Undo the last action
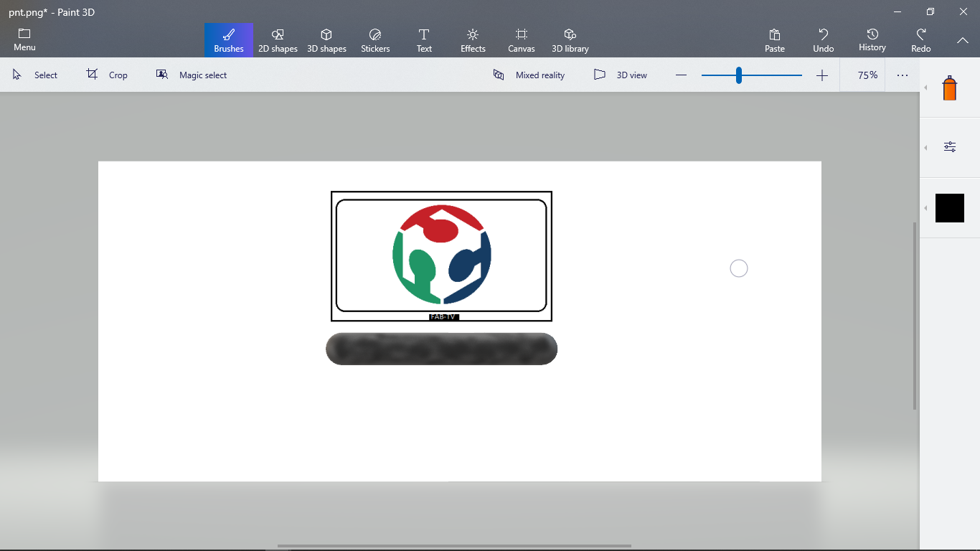Image resolution: width=980 pixels, height=551 pixels. pyautogui.click(x=824, y=40)
